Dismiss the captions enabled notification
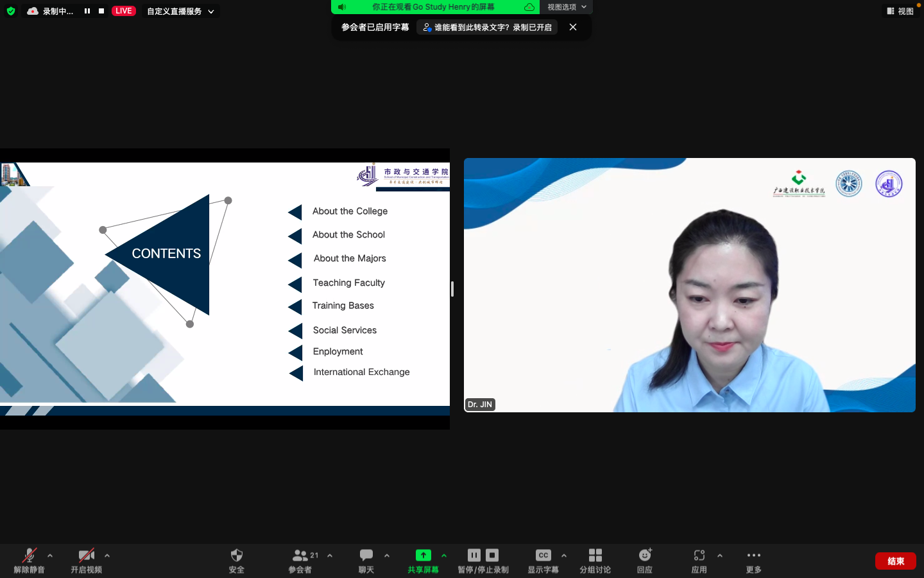The height and width of the screenshot is (578, 924). point(573,27)
